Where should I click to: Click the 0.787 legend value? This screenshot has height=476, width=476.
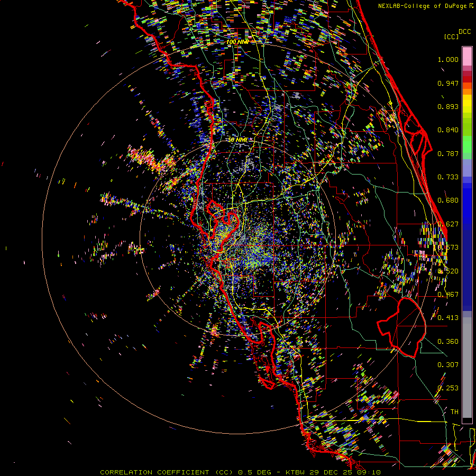[x=448, y=153]
